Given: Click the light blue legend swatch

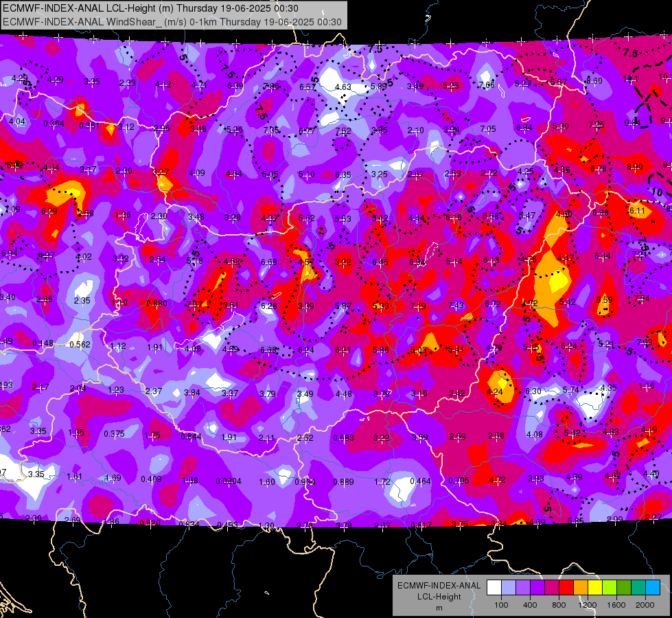Looking at the screenshot, I should click(x=509, y=587).
